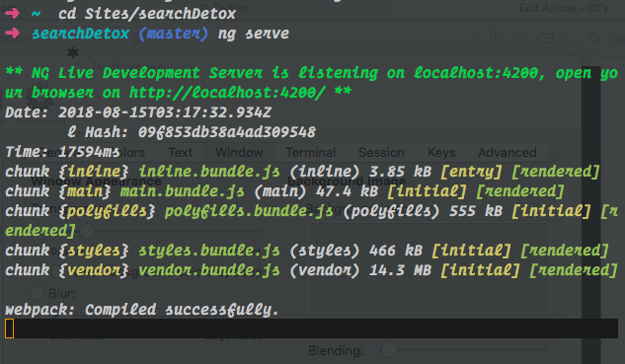The image size is (625, 364).
Task: Click the 'searchDetox' directory in prompt
Action: [x=81, y=34]
